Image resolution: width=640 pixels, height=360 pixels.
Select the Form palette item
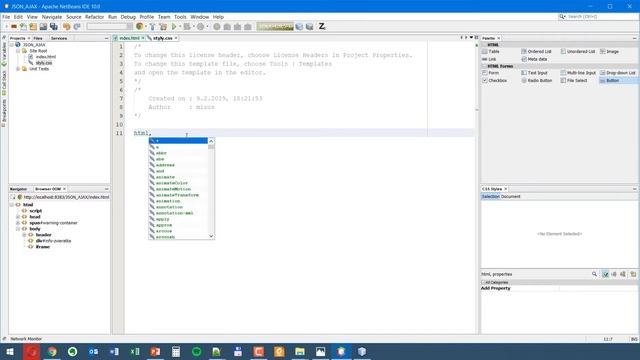490,73
